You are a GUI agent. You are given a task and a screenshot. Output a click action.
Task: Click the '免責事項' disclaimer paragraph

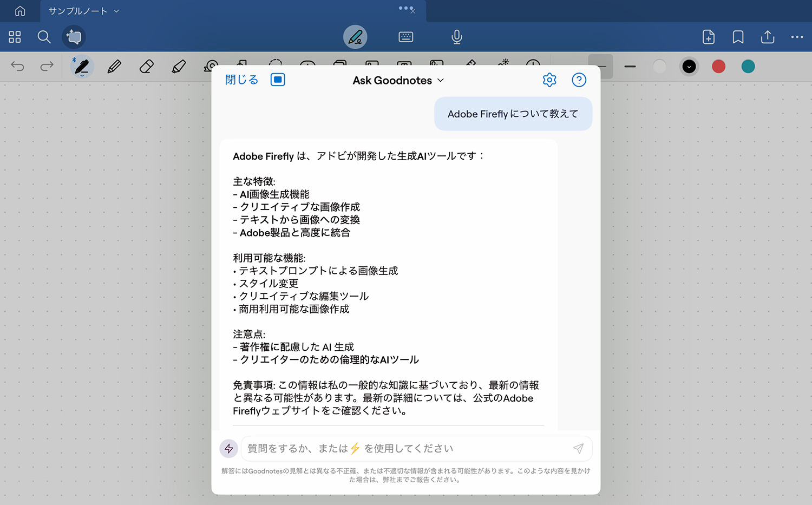[x=386, y=398]
